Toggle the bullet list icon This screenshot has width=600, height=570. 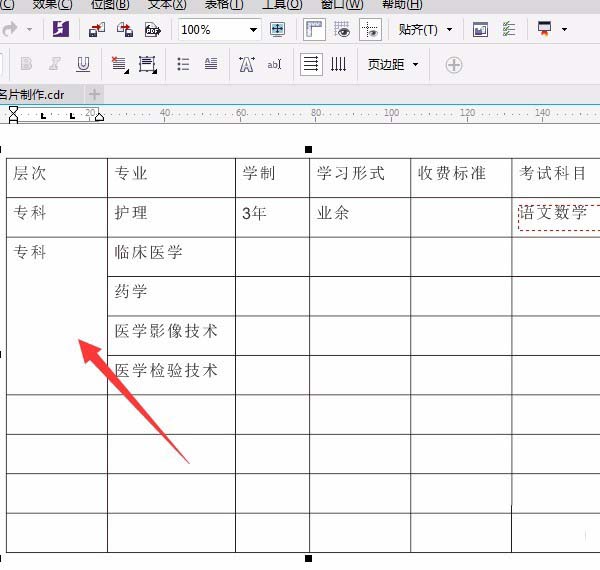pyautogui.click(x=183, y=64)
